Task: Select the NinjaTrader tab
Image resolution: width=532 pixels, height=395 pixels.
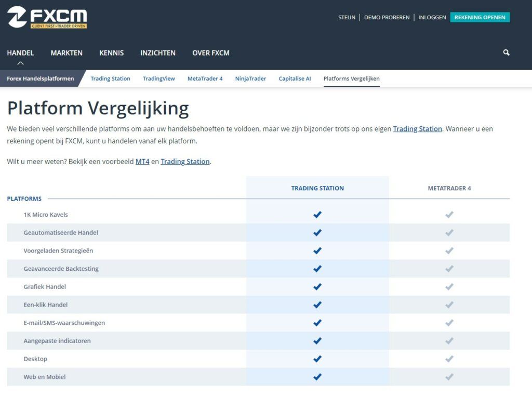Action: tap(250, 78)
